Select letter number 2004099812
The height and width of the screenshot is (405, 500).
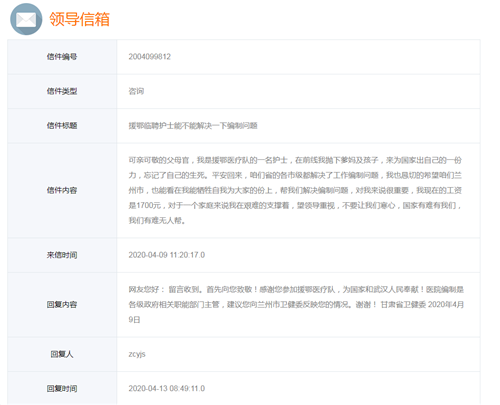(x=150, y=57)
